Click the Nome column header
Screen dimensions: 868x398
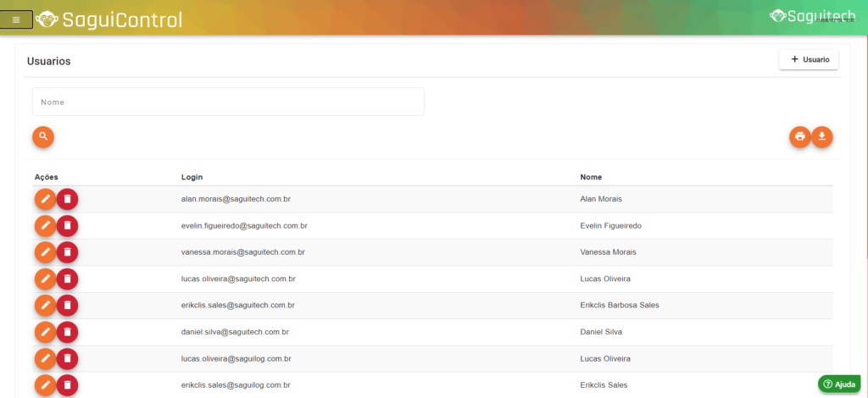(x=591, y=177)
